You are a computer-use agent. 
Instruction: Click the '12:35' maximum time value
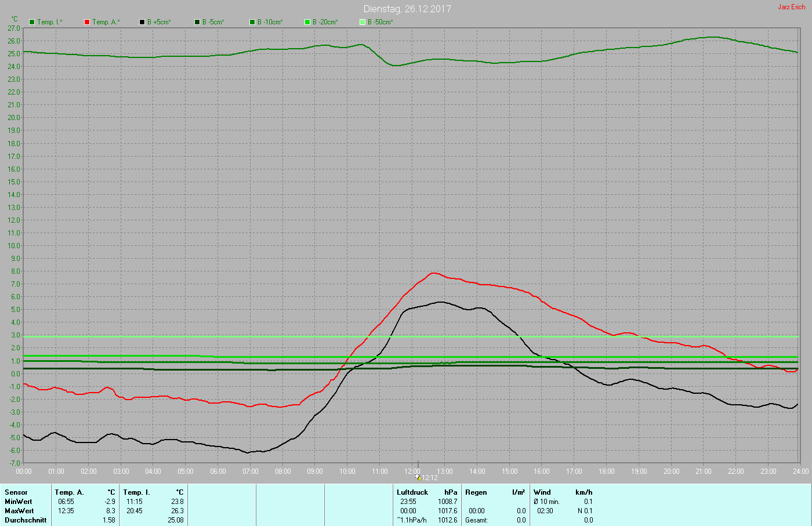[x=66, y=511]
